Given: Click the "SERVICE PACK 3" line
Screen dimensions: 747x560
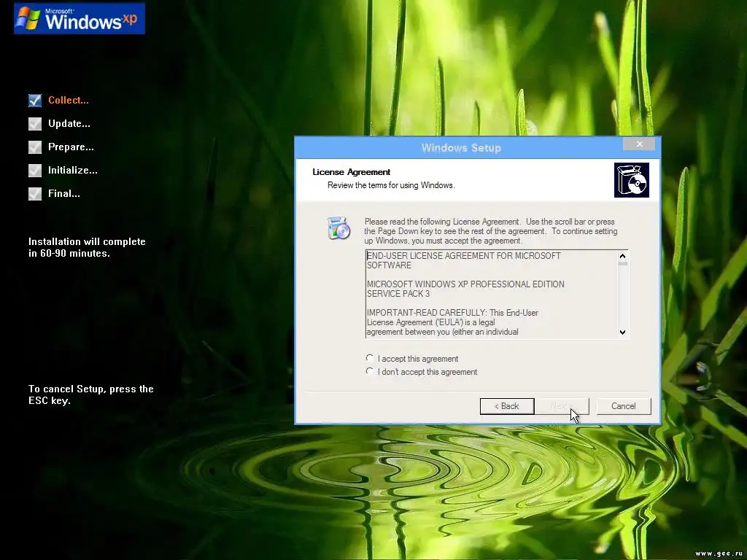Looking at the screenshot, I should [398, 294].
